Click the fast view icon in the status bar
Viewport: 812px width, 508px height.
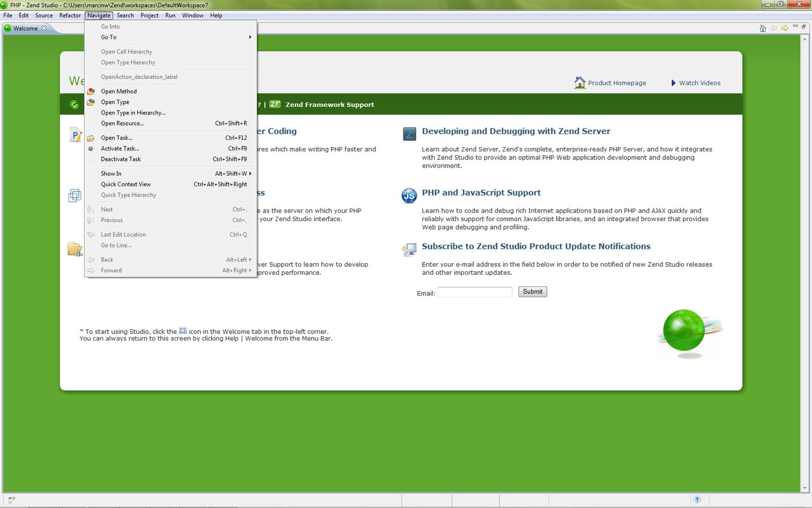pos(12,500)
